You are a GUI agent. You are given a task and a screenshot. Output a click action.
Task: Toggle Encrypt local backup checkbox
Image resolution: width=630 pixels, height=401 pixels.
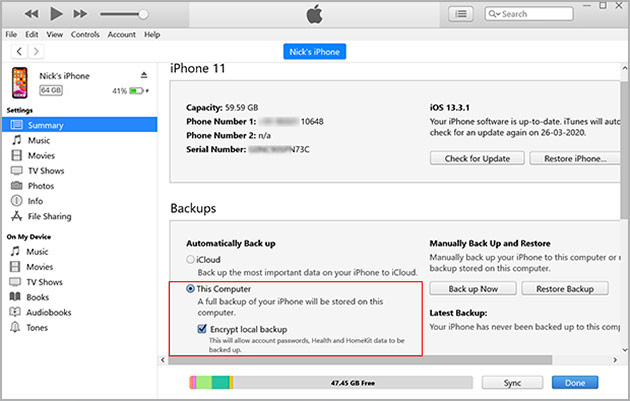coord(202,328)
